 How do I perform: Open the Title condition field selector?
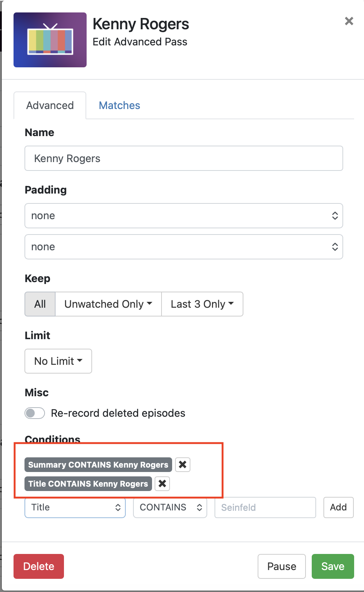point(75,507)
